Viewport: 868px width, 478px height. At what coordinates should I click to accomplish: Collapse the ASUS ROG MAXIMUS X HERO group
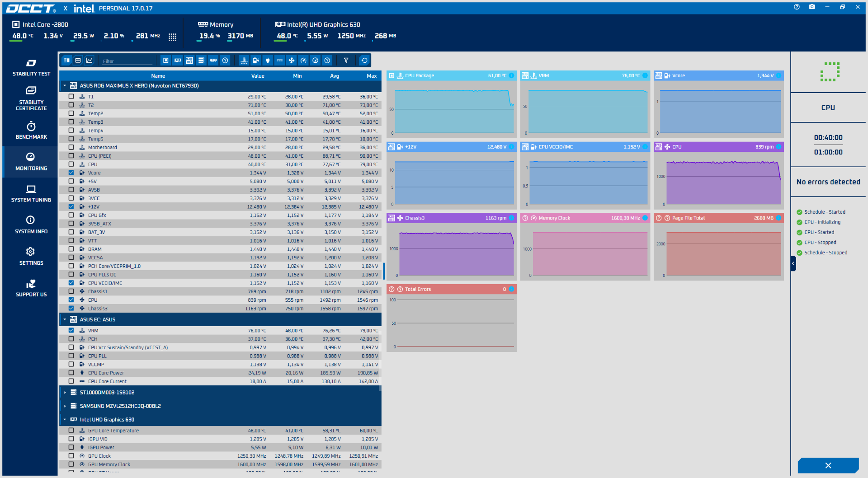(65, 85)
